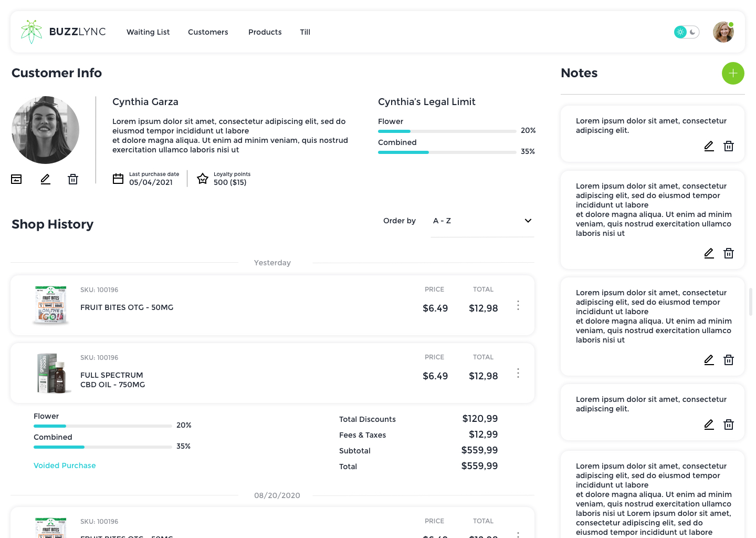Screen dimensions: 756x538
Task: Open the user avatar menu in header
Action: click(723, 32)
